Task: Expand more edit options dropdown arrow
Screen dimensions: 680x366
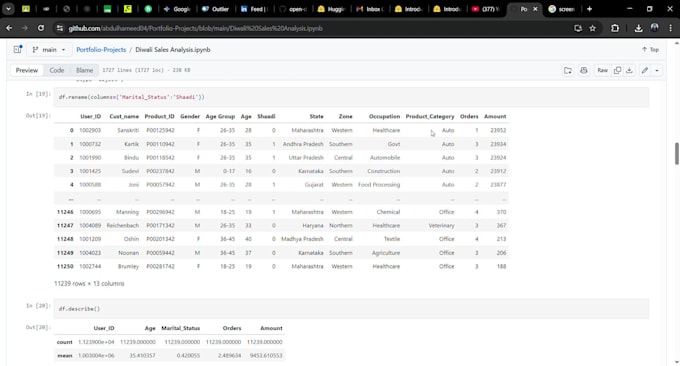Action: coord(657,70)
